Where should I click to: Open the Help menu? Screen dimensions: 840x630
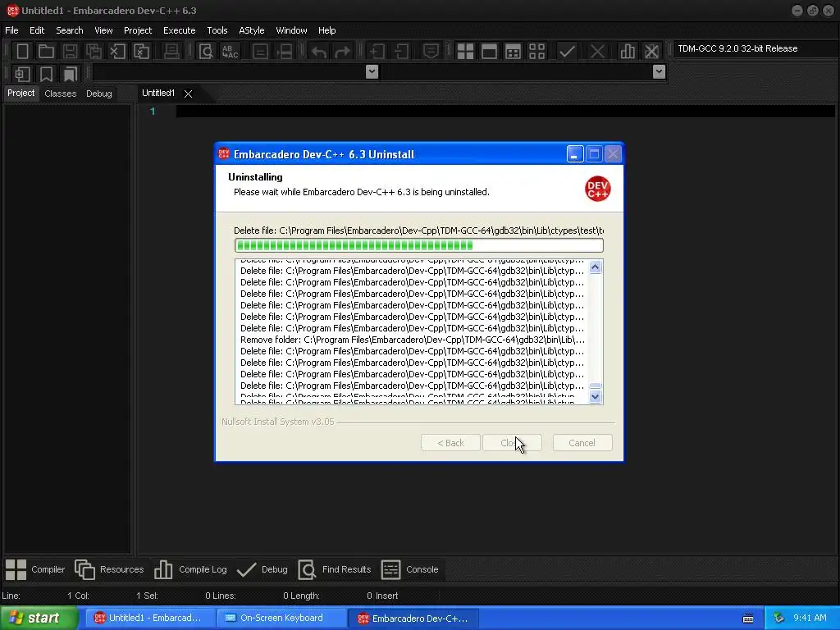click(326, 30)
